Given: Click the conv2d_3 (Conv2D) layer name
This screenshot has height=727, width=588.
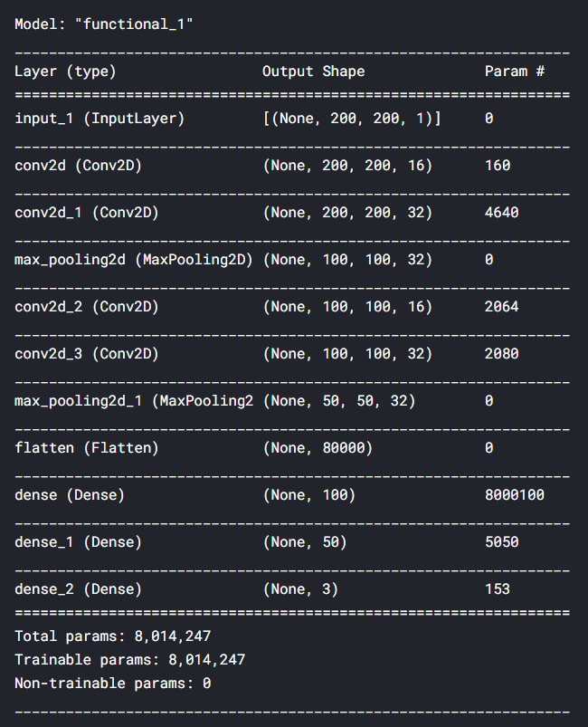Looking at the screenshot, I should click(x=87, y=353).
